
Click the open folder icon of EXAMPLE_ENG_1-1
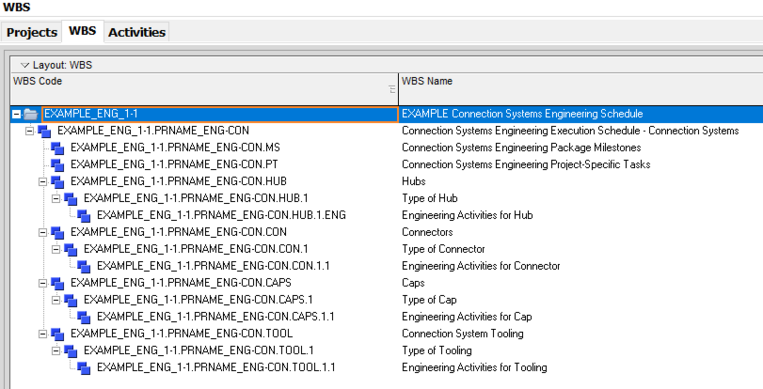pyautogui.click(x=31, y=114)
